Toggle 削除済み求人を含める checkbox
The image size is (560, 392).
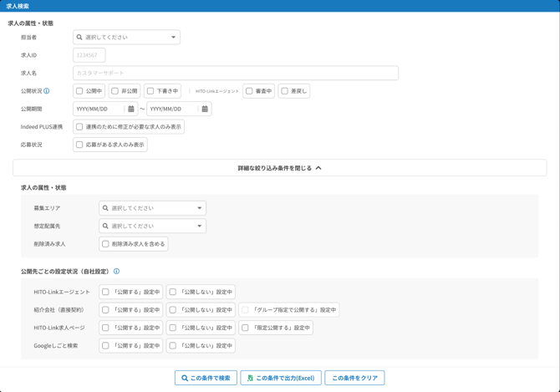pos(105,244)
